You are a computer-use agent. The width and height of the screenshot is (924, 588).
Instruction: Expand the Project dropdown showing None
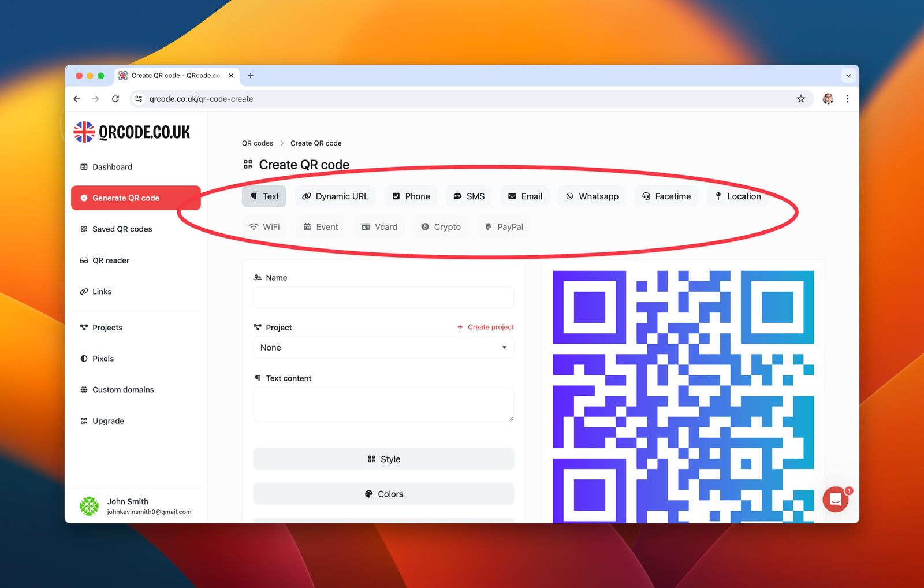click(x=383, y=347)
